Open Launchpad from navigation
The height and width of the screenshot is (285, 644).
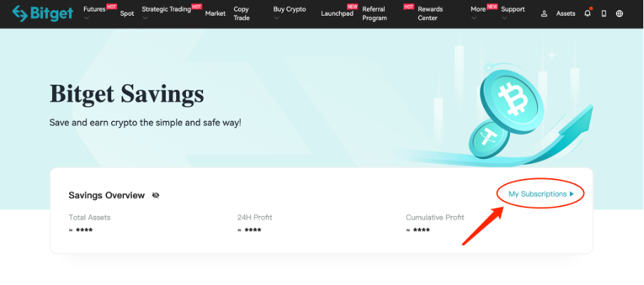pyautogui.click(x=337, y=14)
